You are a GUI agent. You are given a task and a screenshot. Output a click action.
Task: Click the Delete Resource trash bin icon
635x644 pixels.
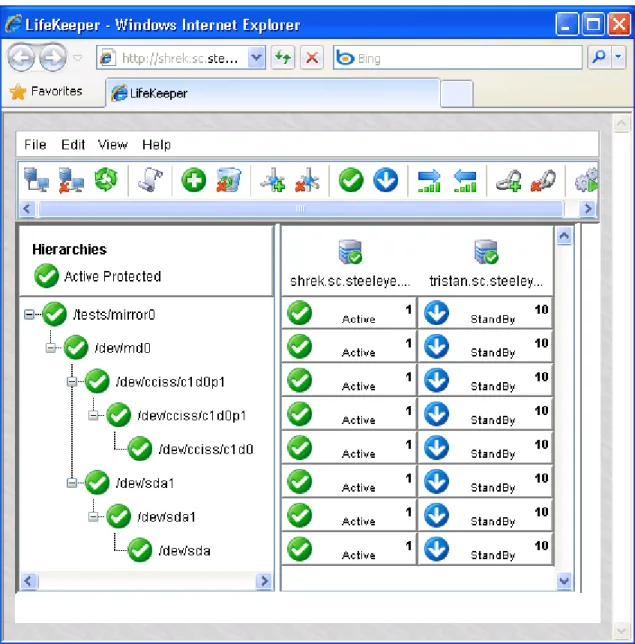(229, 179)
